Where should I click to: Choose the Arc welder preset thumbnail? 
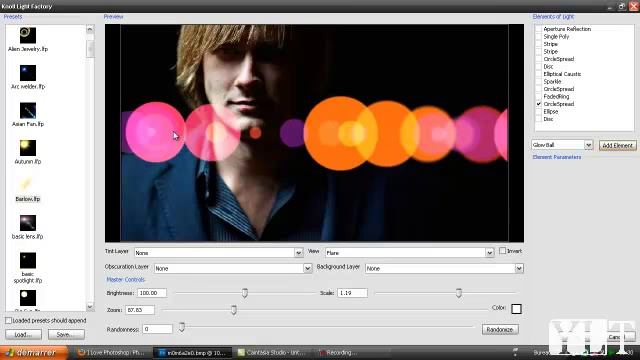tap(28, 73)
